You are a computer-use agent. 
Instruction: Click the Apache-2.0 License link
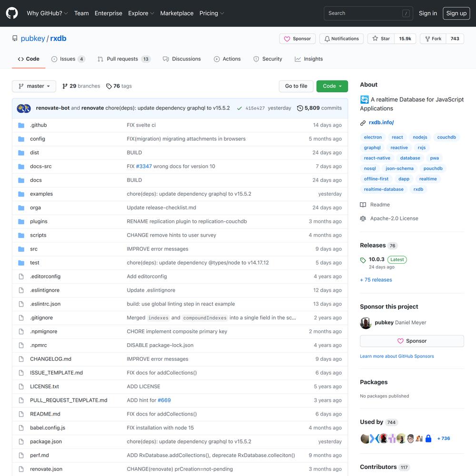[394, 218]
